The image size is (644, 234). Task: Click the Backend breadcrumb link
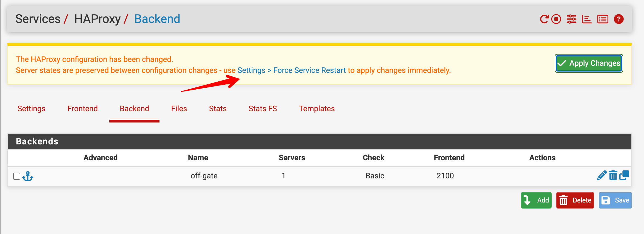coord(157,19)
